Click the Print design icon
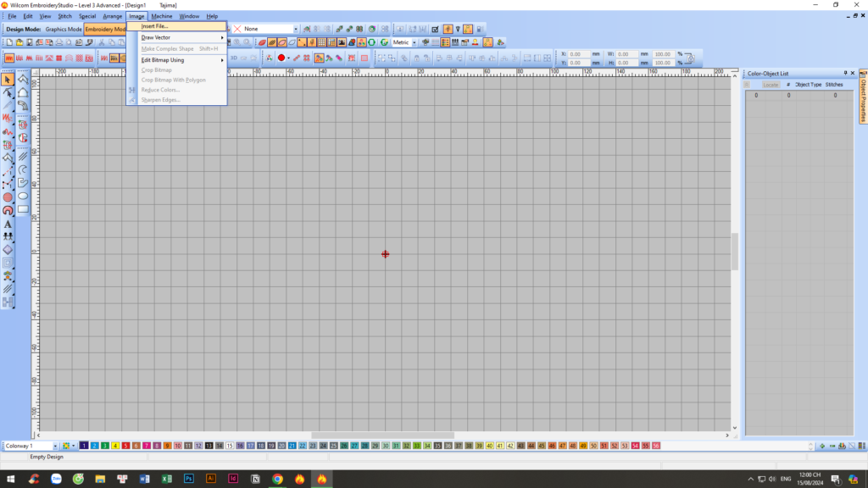 coord(59,42)
